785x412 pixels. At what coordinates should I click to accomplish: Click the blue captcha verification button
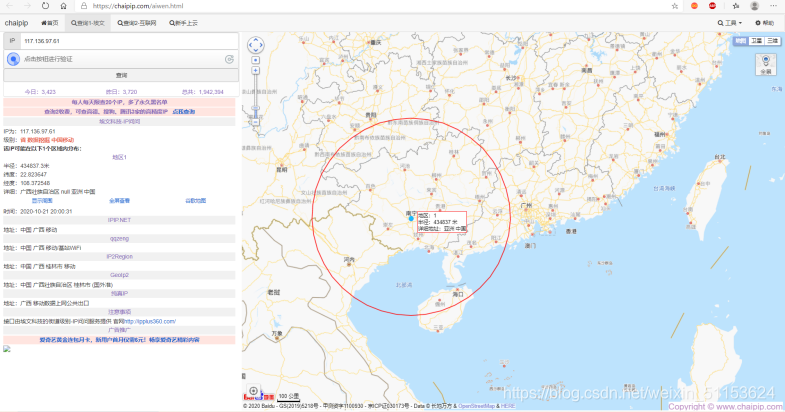(x=13, y=59)
